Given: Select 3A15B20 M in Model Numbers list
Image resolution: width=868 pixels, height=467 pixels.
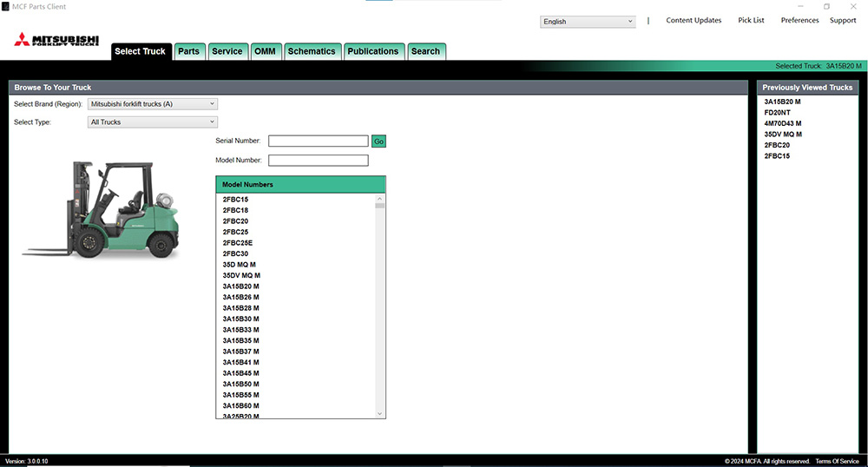Looking at the screenshot, I should click(240, 286).
